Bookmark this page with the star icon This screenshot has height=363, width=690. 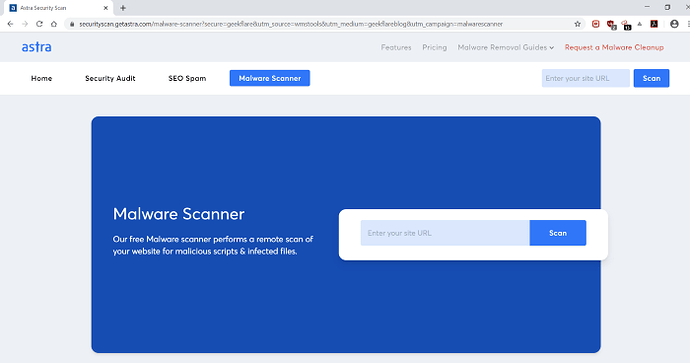coord(577,24)
